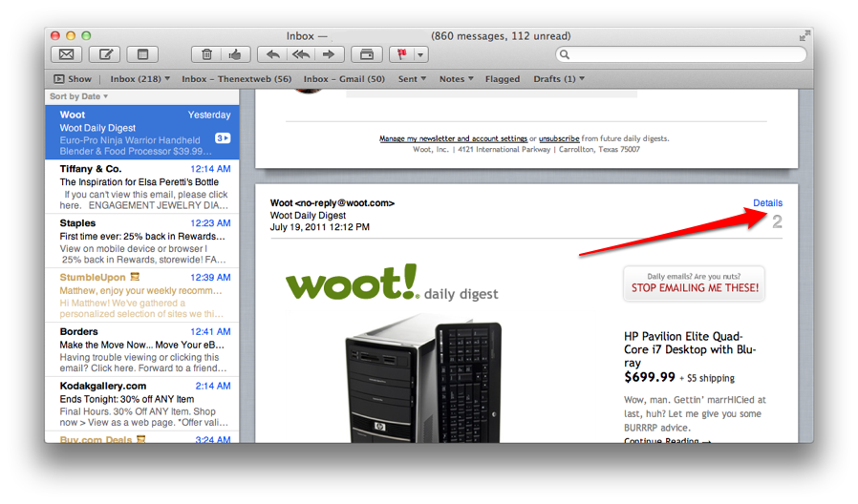Select the Kodakgallery.com email
Screen dimensions: 858x504
pos(141,403)
